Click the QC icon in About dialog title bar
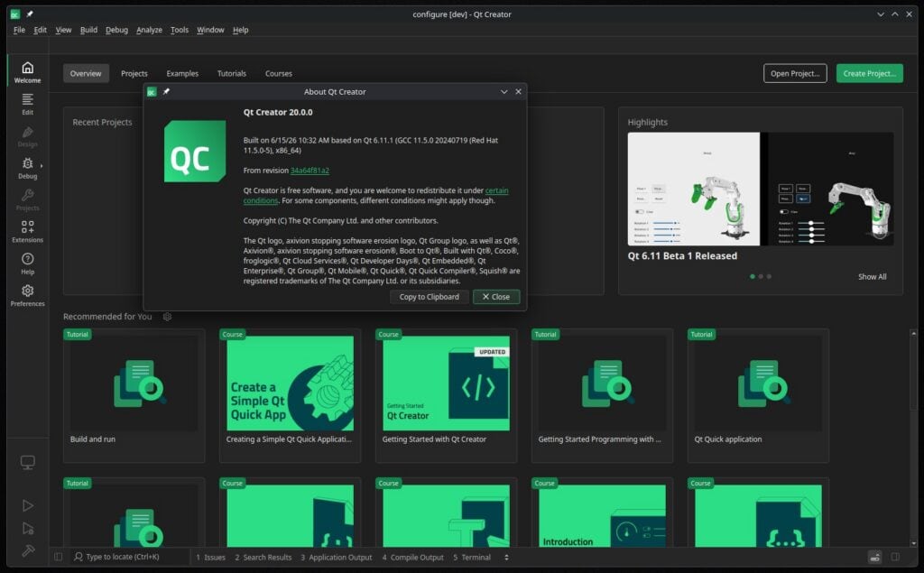Viewport: 924px width, 573px height. (152, 91)
